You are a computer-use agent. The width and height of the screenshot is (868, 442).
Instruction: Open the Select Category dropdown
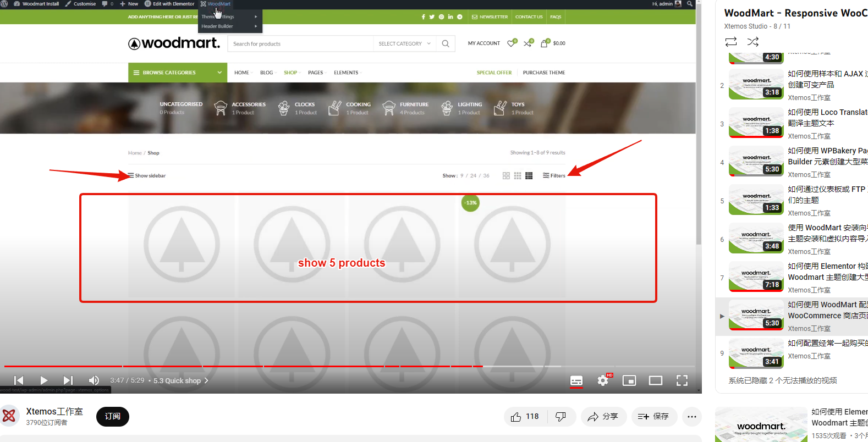404,44
